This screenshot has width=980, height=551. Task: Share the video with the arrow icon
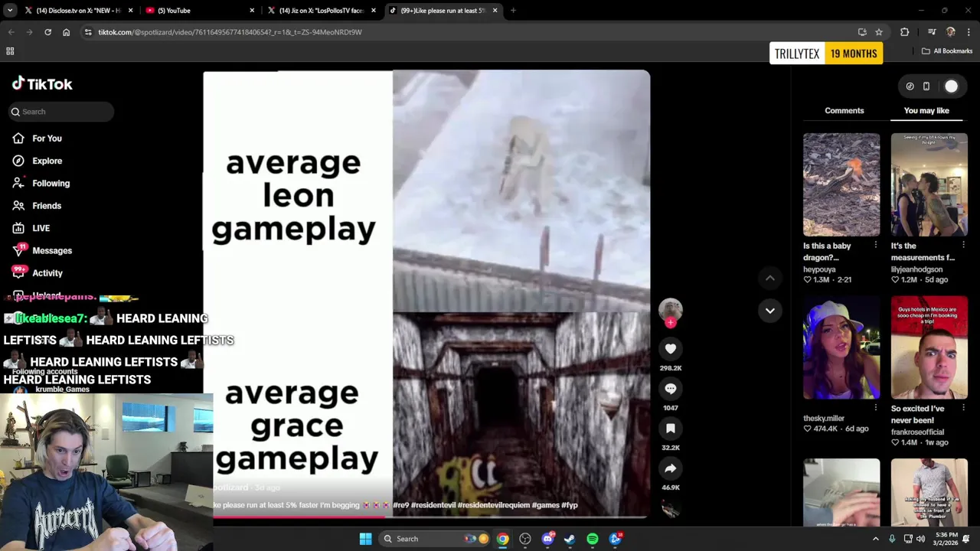tap(670, 468)
